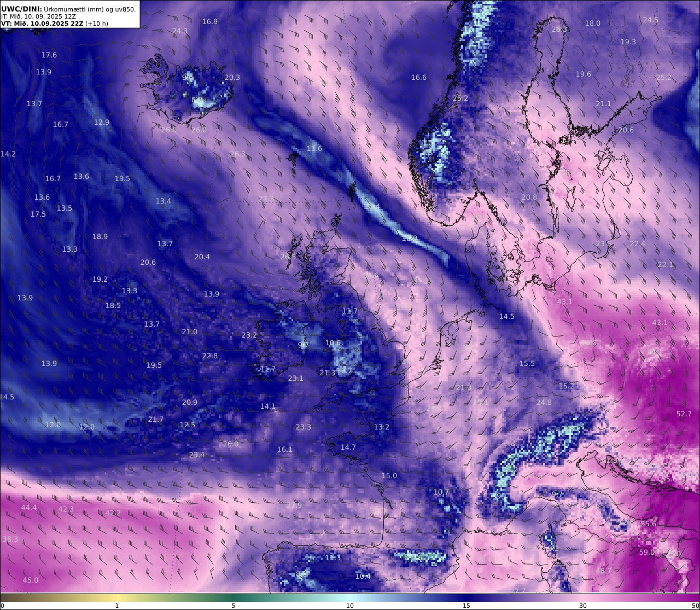Click the 20.8 value over Sweden
The image size is (700, 610).
[x=529, y=197]
